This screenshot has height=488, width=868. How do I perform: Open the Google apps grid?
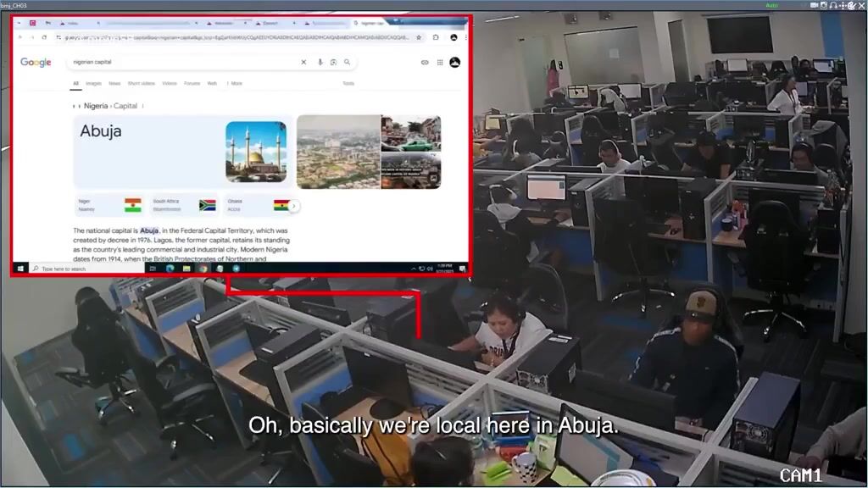(x=440, y=62)
